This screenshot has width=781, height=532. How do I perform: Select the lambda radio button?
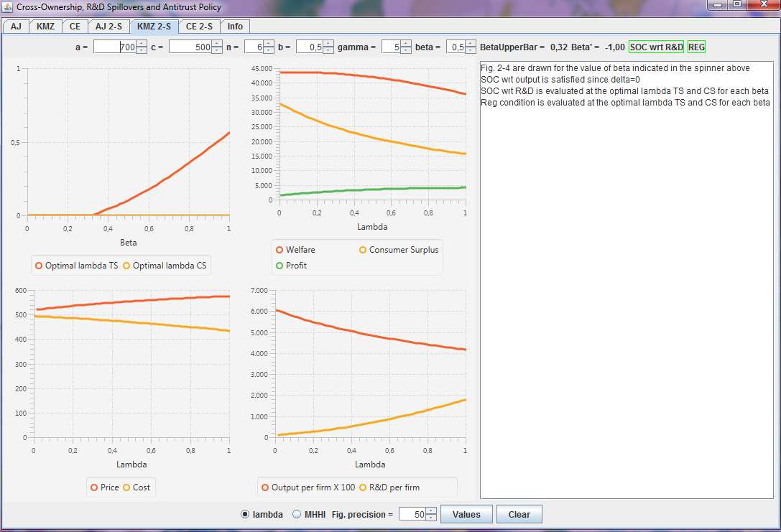coord(246,514)
